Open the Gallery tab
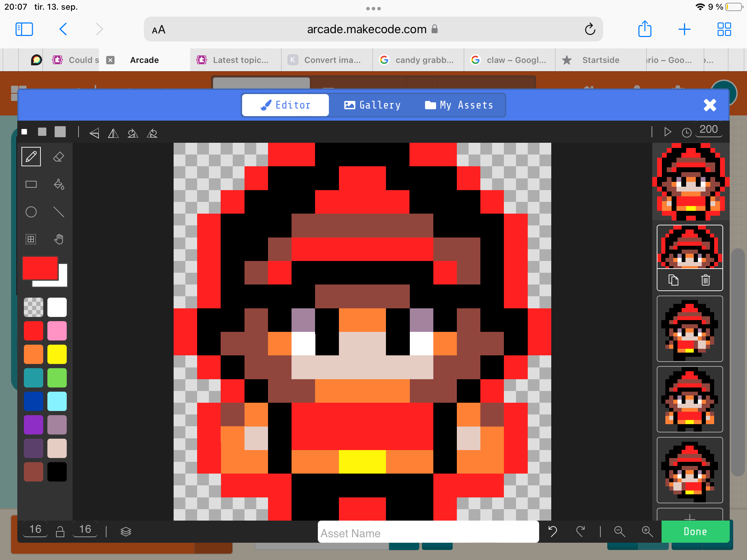Viewport: 747px width, 560px height. tap(372, 105)
